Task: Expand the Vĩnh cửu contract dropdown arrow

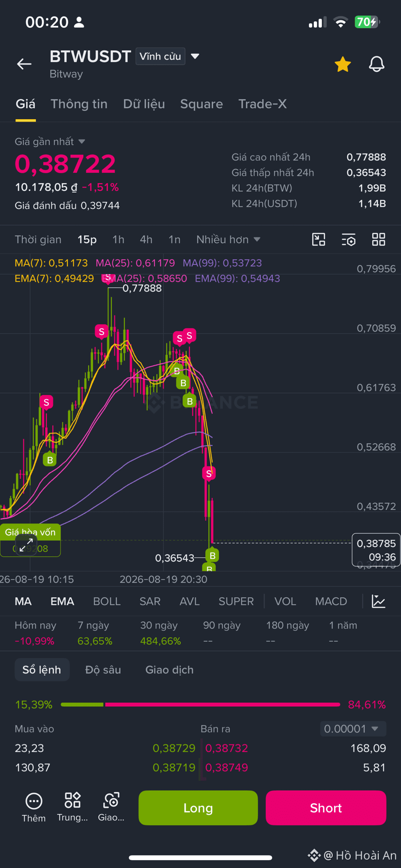Action: pyautogui.click(x=195, y=56)
